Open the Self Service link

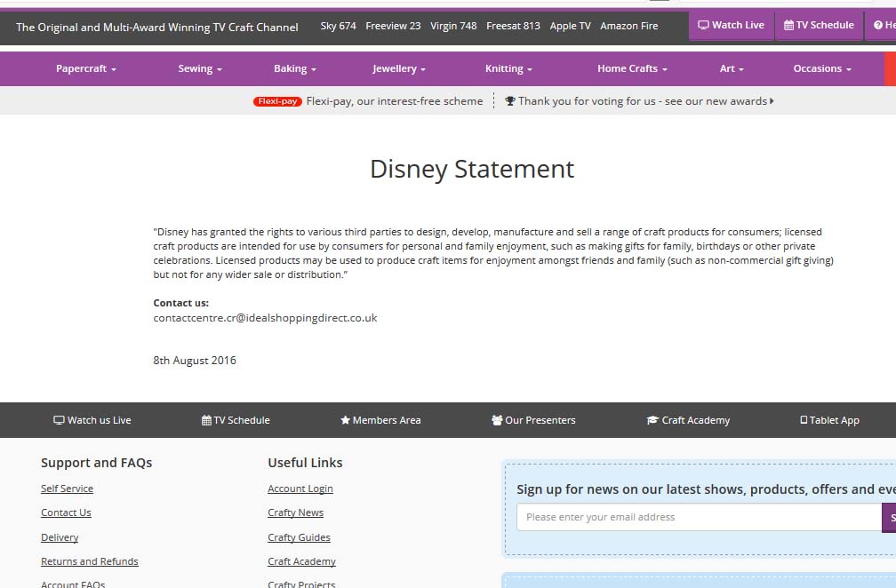point(67,489)
